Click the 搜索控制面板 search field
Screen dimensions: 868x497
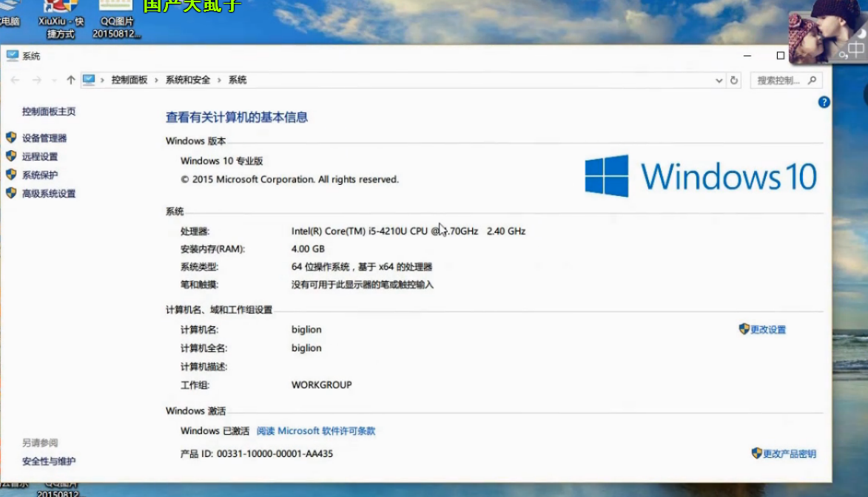click(779, 80)
